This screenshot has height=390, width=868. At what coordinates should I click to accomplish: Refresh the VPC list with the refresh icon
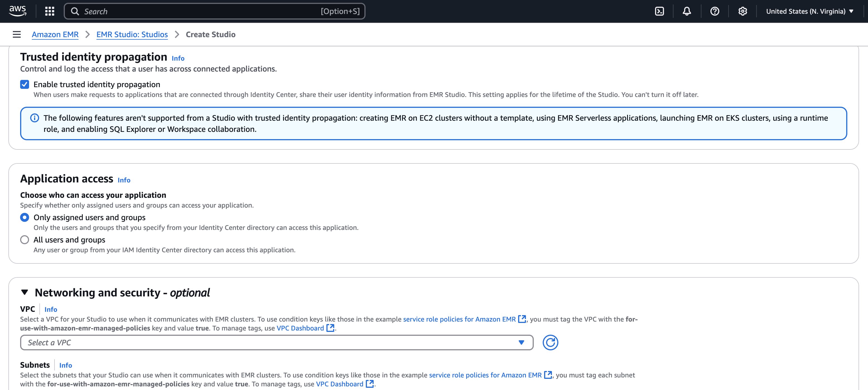[551, 342]
